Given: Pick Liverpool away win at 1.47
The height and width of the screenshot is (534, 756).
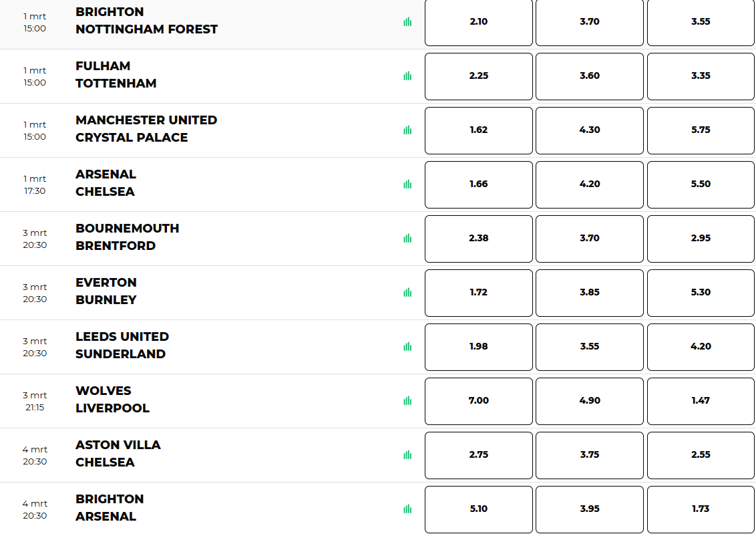Looking at the screenshot, I should click(700, 401).
